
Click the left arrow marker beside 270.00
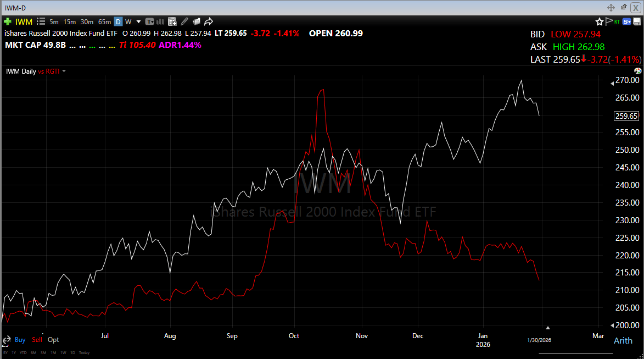612,84
